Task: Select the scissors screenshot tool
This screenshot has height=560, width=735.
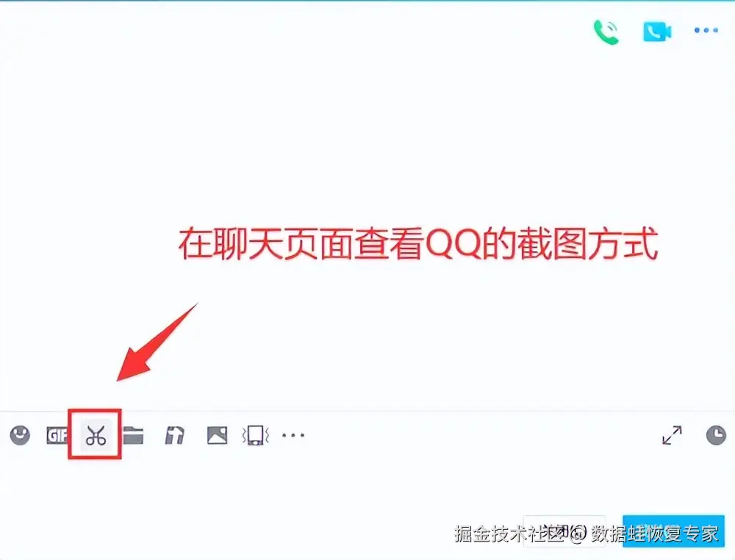Action: pos(96,436)
